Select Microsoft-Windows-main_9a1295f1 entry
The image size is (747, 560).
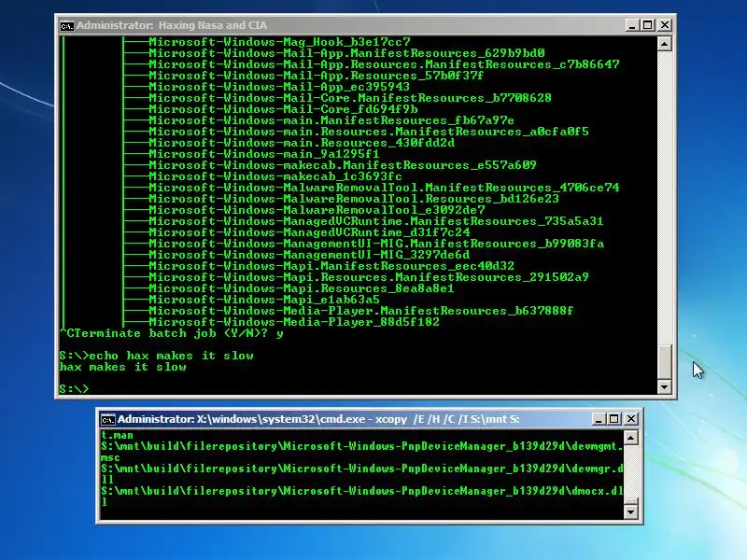264,154
